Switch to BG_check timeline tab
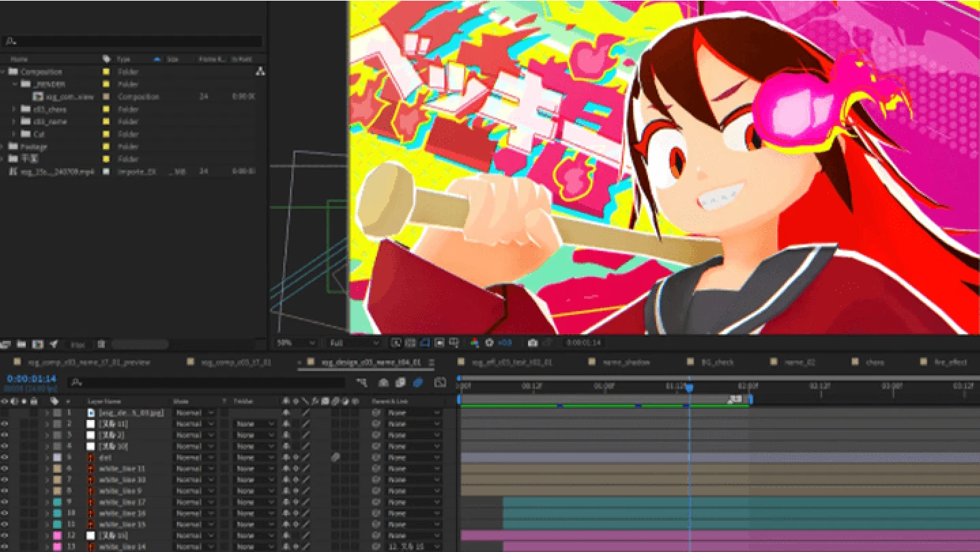The height and width of the screenshot is (552, 980). click(x=717, y=362)
